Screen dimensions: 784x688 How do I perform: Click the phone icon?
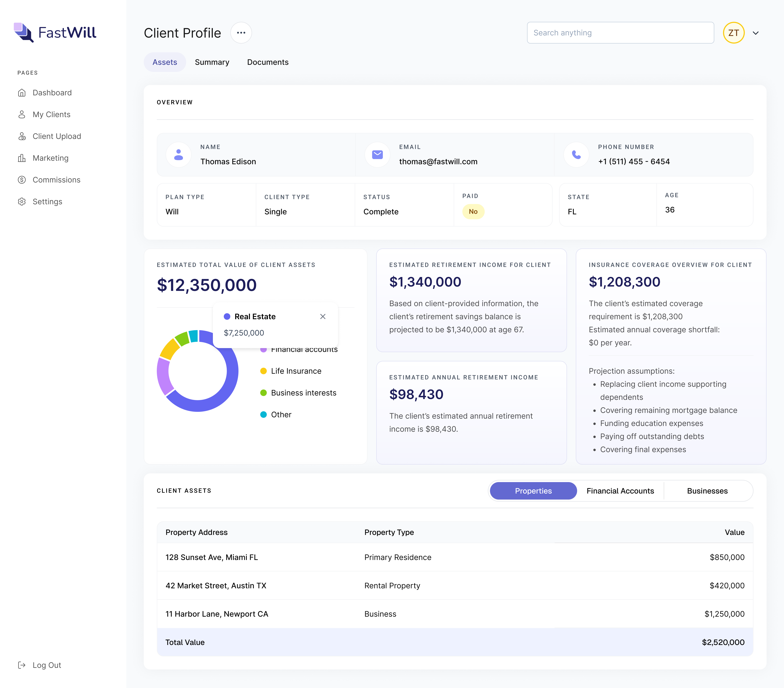(576, 155)
